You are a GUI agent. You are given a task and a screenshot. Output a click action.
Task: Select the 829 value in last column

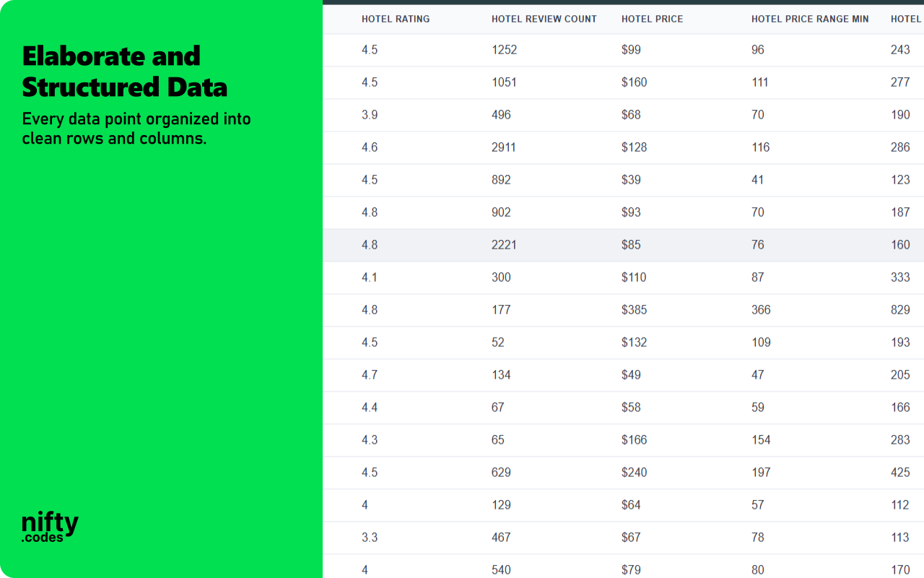[900, 310]
